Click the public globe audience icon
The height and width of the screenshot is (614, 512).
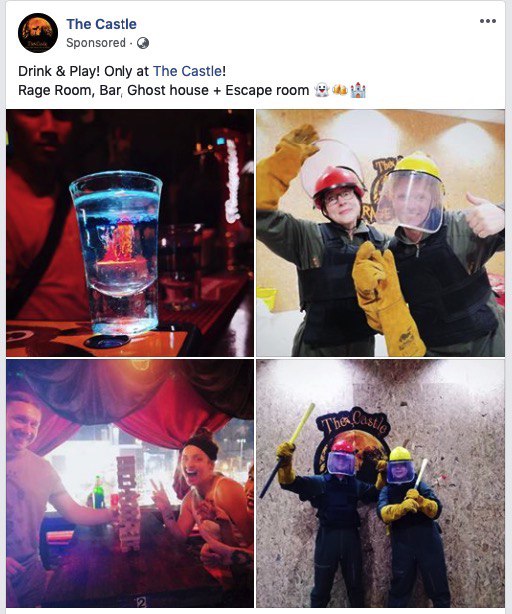pos(142,43)
